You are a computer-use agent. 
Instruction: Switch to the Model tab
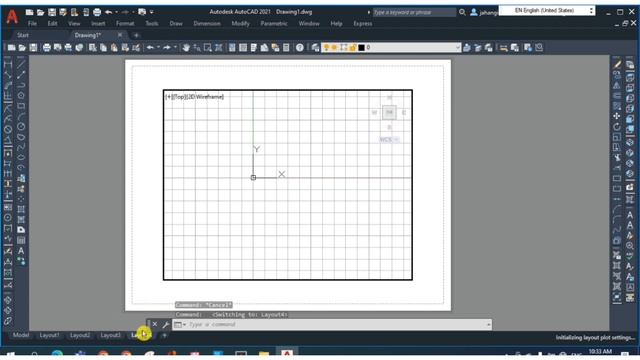(x=21, y=335)
